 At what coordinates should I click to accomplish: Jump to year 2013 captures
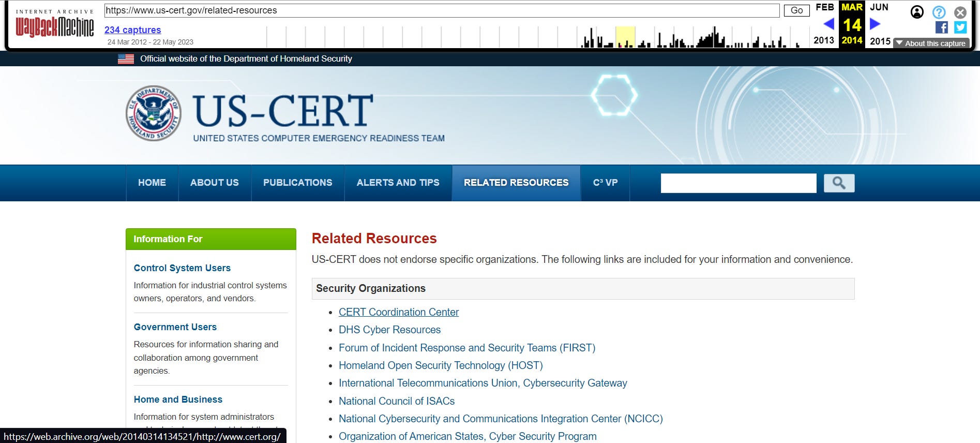[x=824, y=40]
